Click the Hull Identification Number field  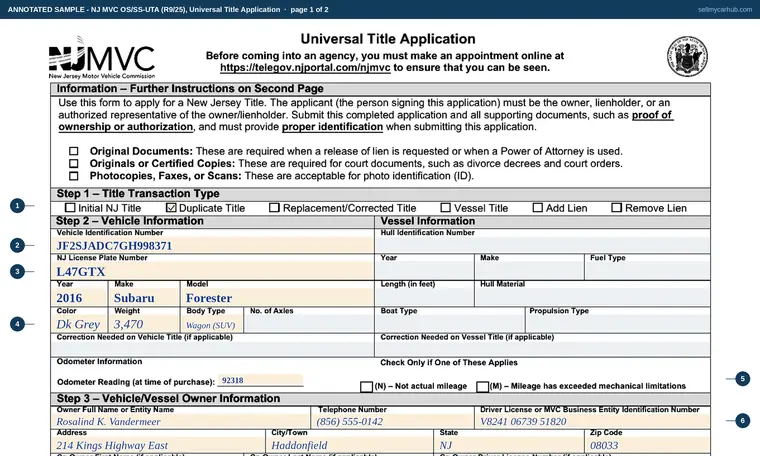tap(543, 245)
